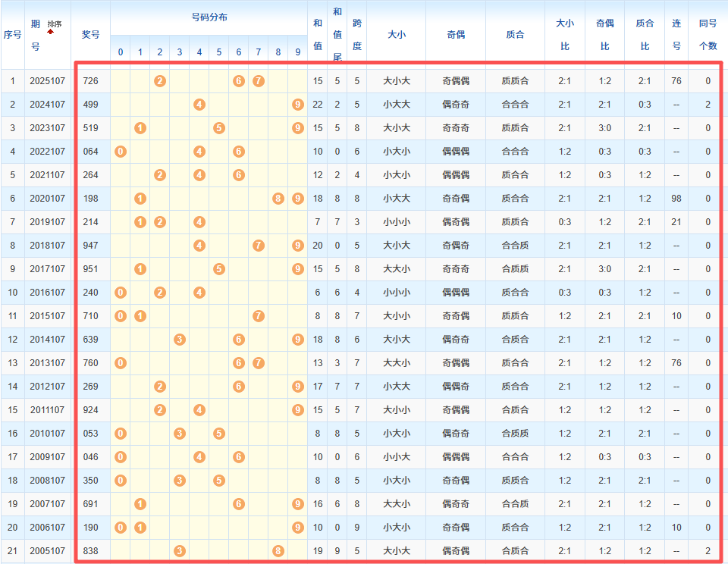Click orange ball 1 in the 2007107 row
Image resolution: width=728 pixels, height=564 pixels.
click(x=140, y=504)
